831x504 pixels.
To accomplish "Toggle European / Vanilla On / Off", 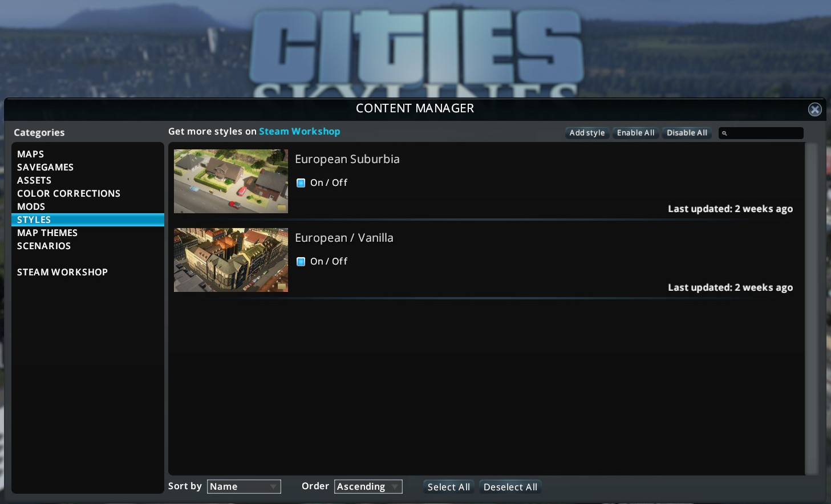I will coord(301,261).
